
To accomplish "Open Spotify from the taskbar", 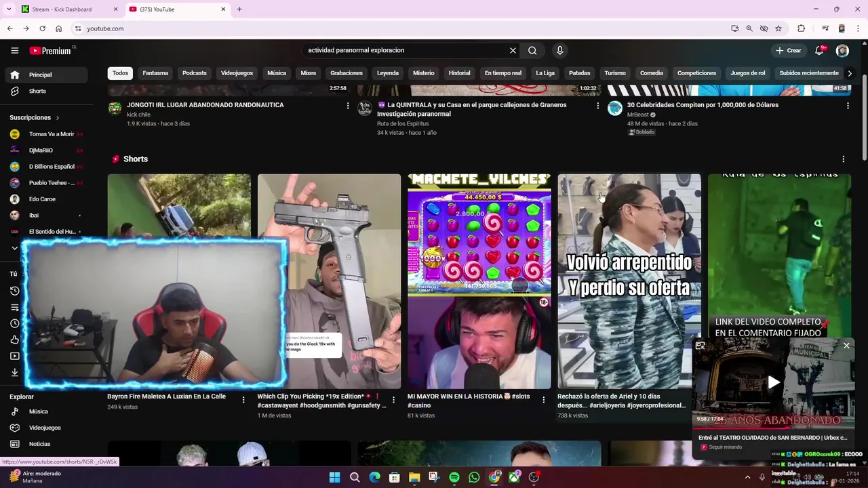I will click(x=454, y=477).
